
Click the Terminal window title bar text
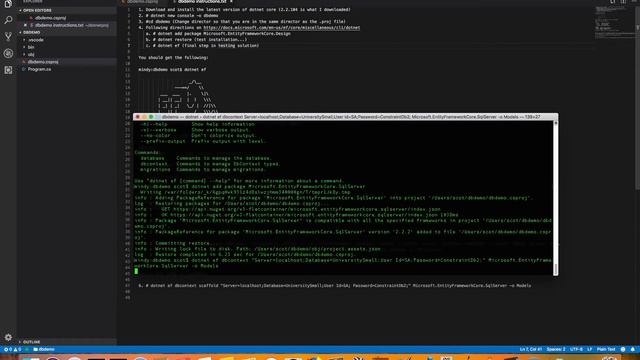pos(351,117)
